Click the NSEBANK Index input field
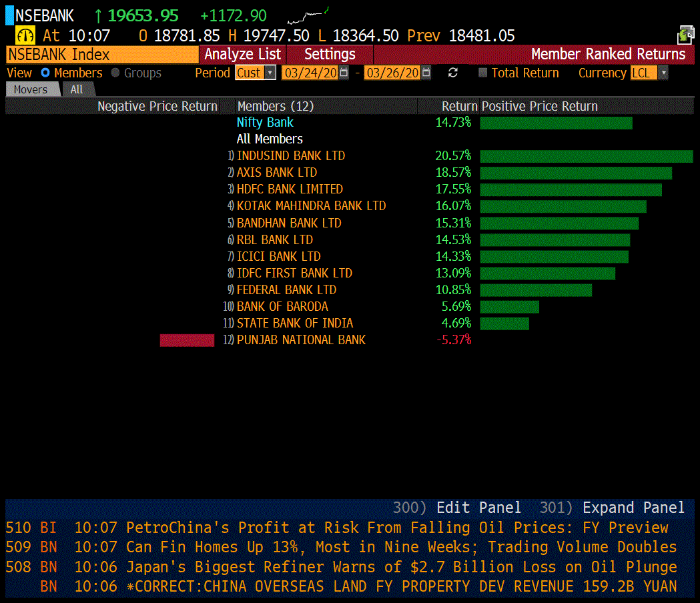This screenshot has width=700, height=603. point(101,55)
